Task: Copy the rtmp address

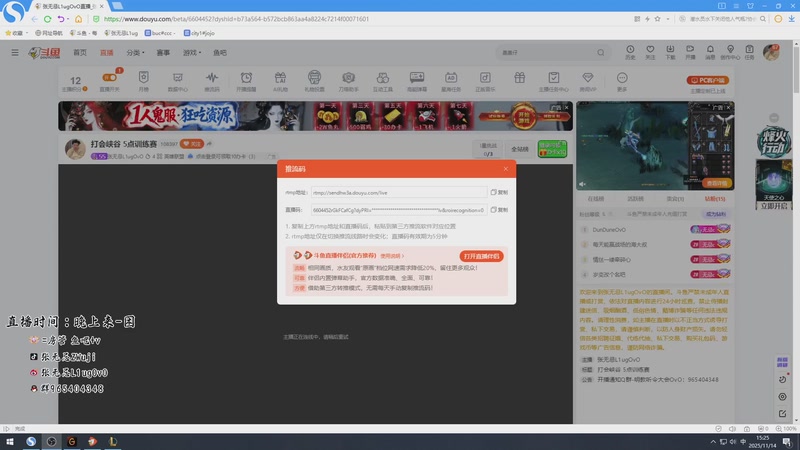Action: (499, 192)
